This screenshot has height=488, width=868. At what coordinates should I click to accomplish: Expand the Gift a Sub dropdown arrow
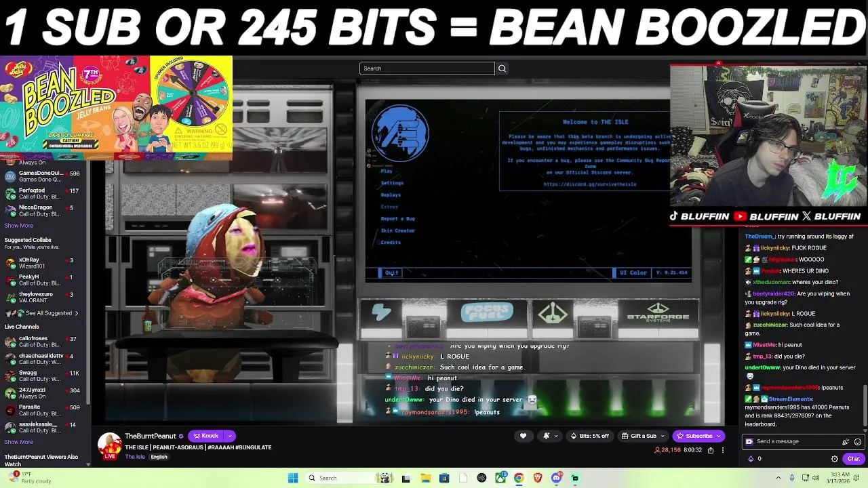tap(663, 436)
